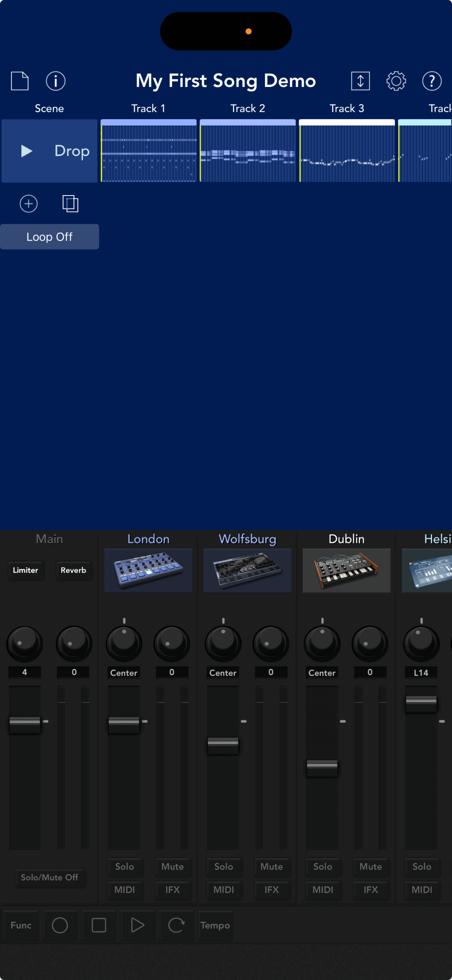Play the Drop scene
This screenshot has width=452, height=980.
pos(27,151)
